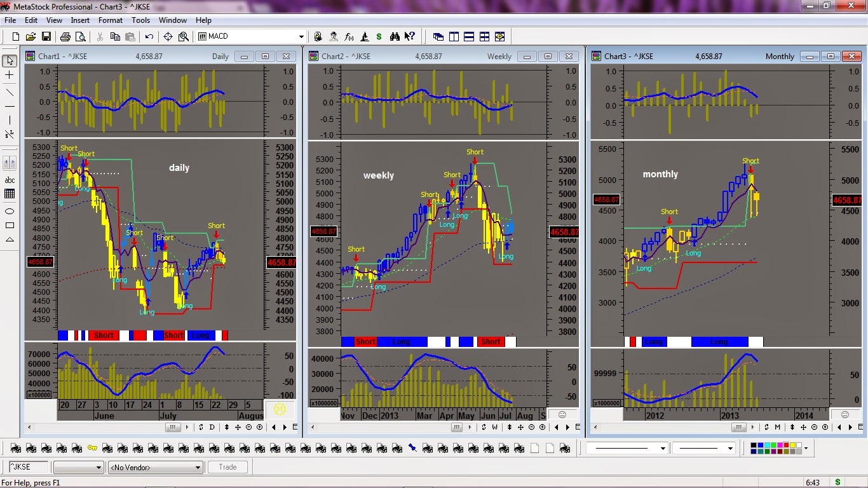
Task: Cascade windows with the cascade icon
Action: [x=438, y=36]
